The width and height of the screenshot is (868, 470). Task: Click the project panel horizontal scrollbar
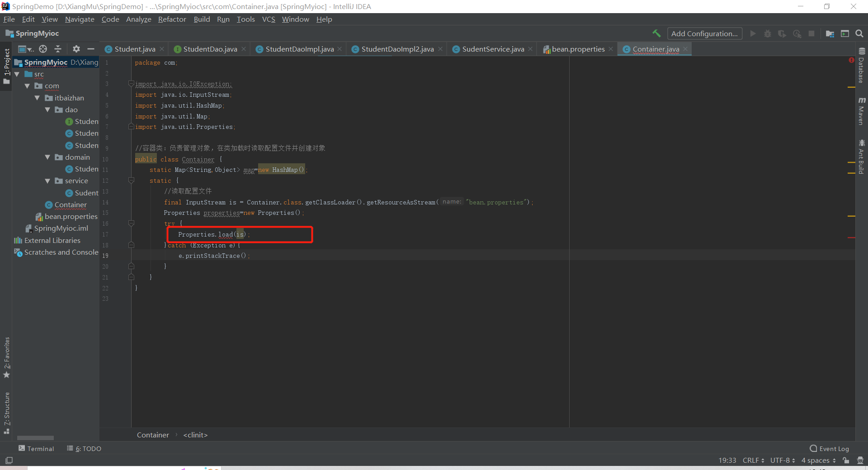click(x=35, y=437)
